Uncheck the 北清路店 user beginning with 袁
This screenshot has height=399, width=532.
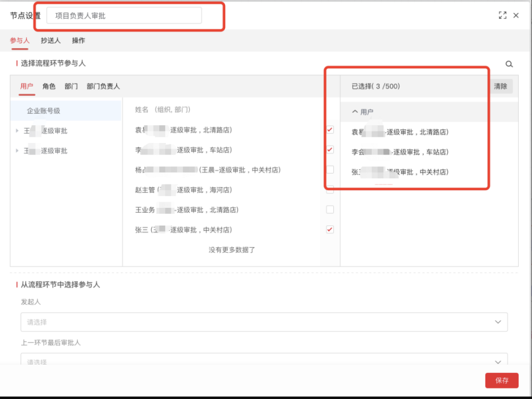(x=330, y=130)
